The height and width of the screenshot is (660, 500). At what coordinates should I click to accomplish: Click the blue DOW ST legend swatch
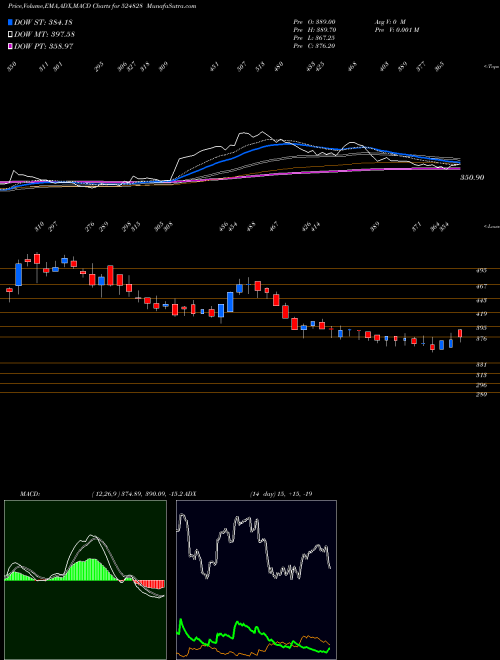click(10, 22)
